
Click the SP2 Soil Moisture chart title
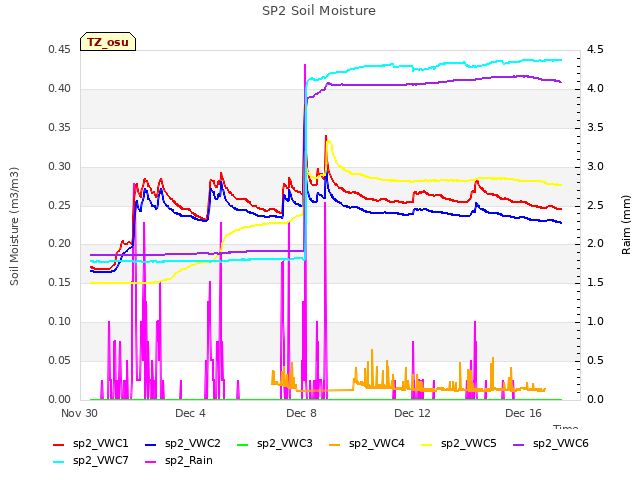coord(319,11)
